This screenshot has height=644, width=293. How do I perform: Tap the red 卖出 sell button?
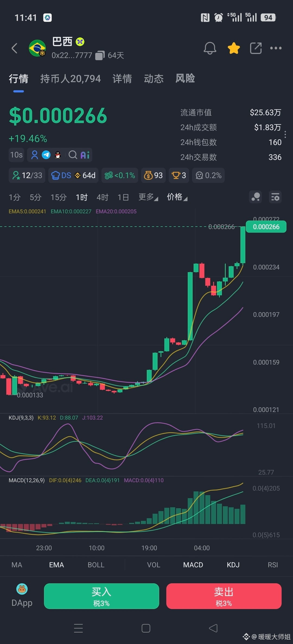pos(224,596)
